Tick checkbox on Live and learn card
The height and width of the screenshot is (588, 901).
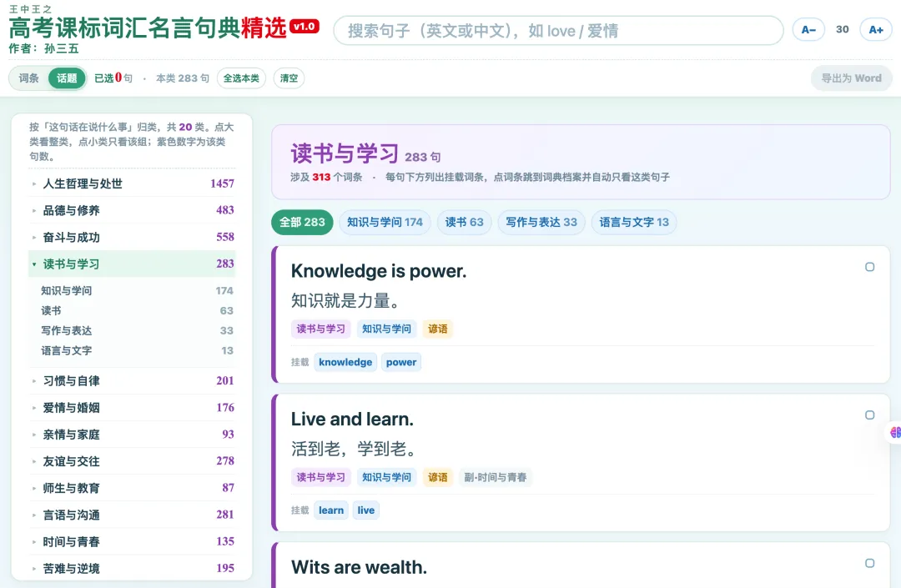point(869,415)
